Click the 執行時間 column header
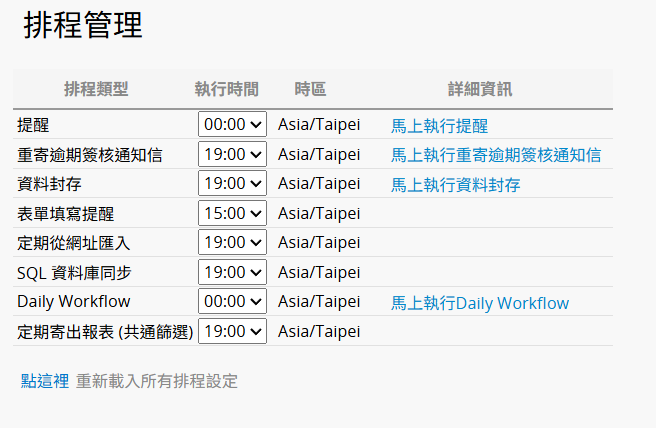 226,89
